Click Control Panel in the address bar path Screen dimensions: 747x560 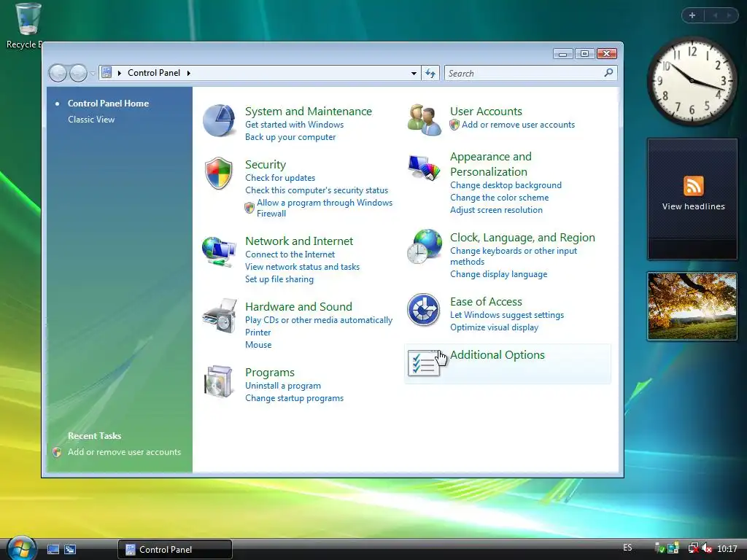[154, 73]
